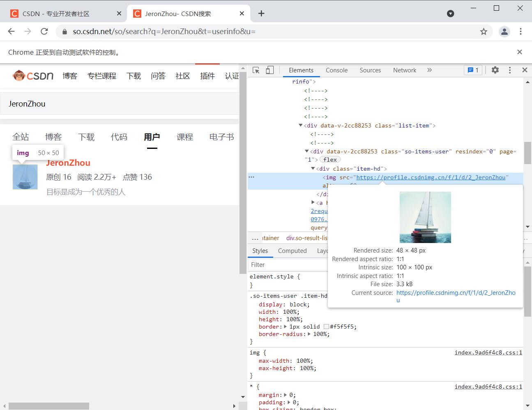The height and width of the screenshot is (410, 532).
Task: Switch to the Network tab
Action: tap(405, 70)
